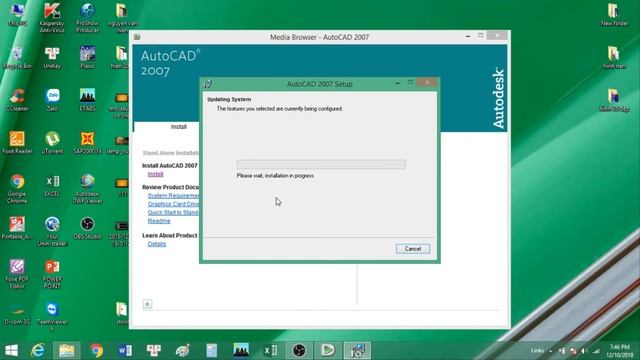
Task: Select the Your Uninstaller desktop icon
Action: (x=52, y=231)
